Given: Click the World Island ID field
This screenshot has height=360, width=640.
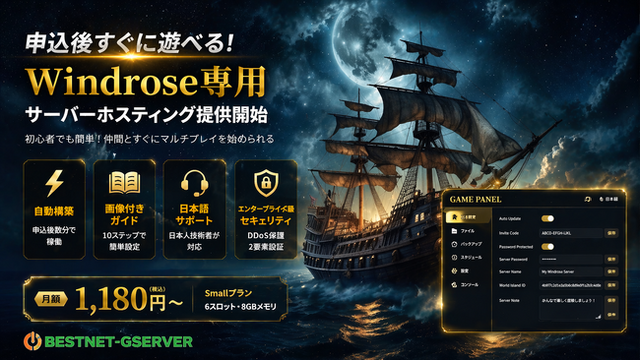Looking at the screenshot, I should (571, 285).
